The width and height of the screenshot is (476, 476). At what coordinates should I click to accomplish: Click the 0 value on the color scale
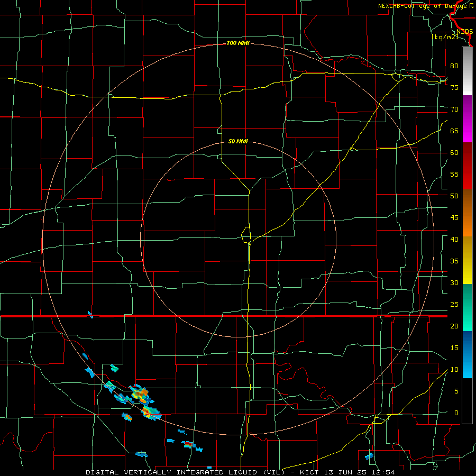click(x=456, y=413)
